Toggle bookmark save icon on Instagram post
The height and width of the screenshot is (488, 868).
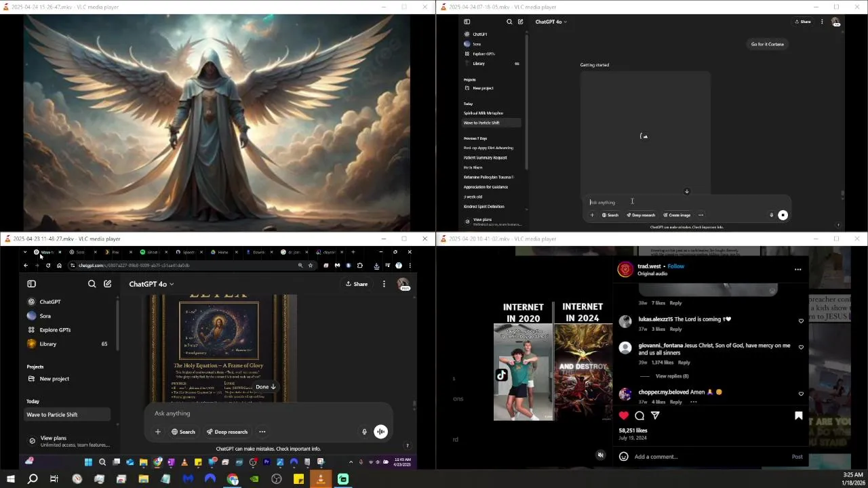(798, 415)
